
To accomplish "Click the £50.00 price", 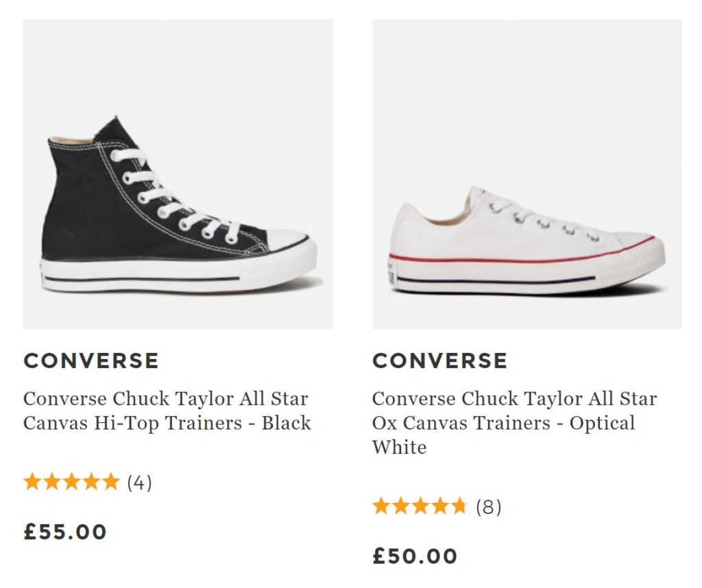I will (415, 556).
